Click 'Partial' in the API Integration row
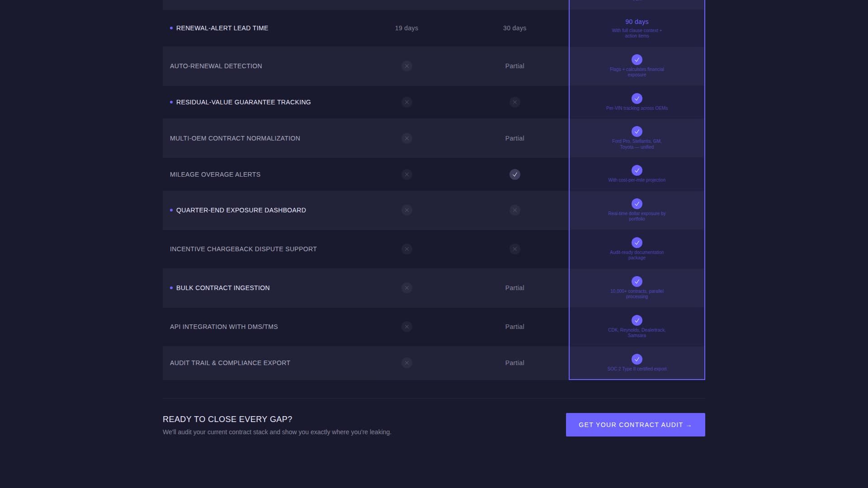The image size is (868, 488). click(514, 327)
